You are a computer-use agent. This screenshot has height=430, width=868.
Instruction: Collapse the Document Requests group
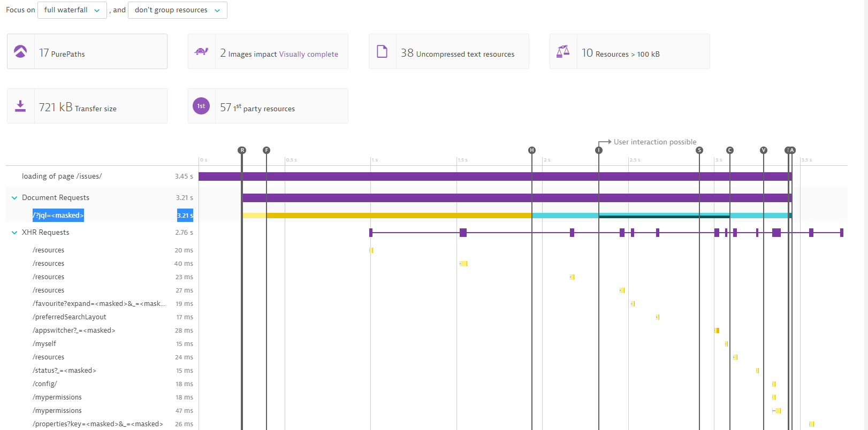[14, 198]
